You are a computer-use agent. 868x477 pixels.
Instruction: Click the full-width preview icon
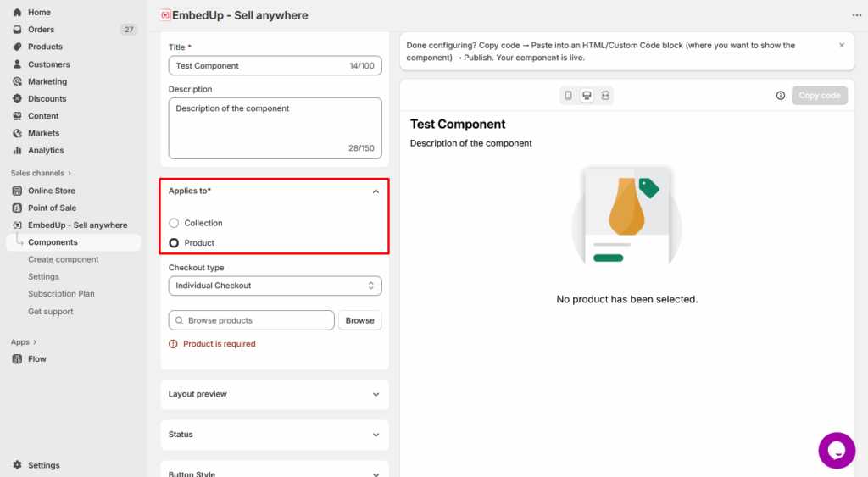[605, 96]
